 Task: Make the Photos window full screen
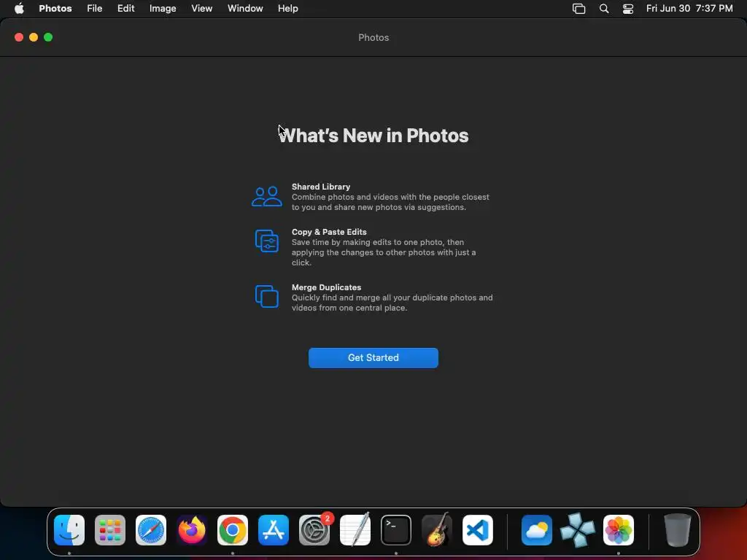[x=48, y=37]
